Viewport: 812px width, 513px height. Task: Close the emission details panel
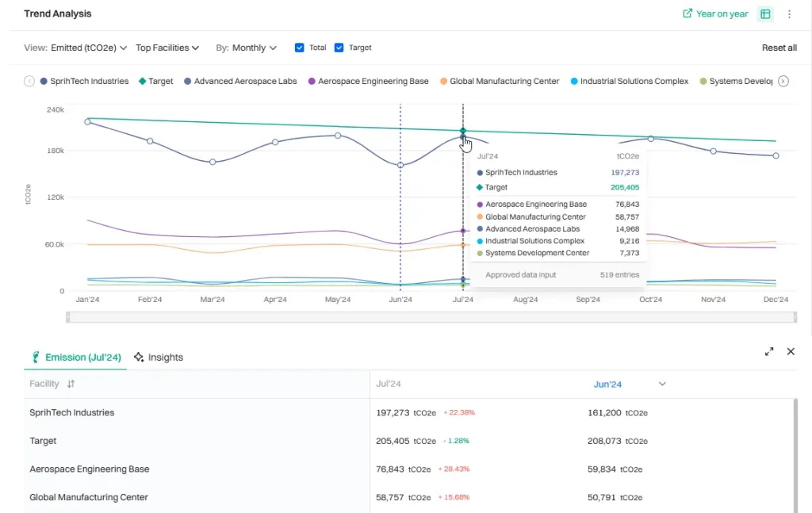(791, 351)
